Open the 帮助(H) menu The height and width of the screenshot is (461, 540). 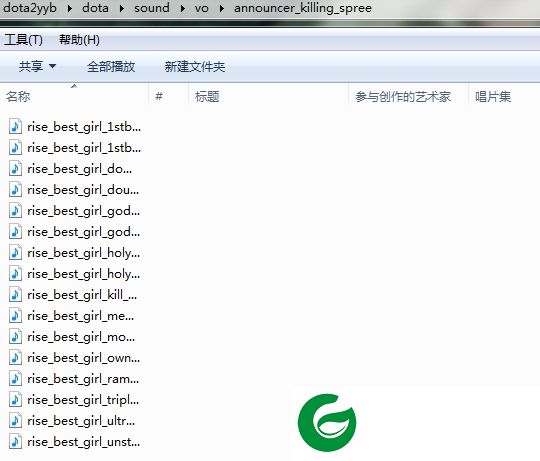coord(79,40)
